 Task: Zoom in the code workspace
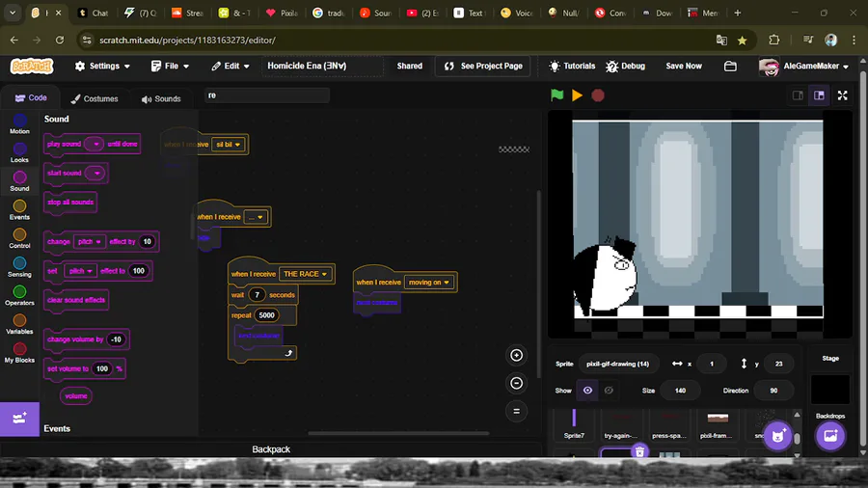pos(517,355)
